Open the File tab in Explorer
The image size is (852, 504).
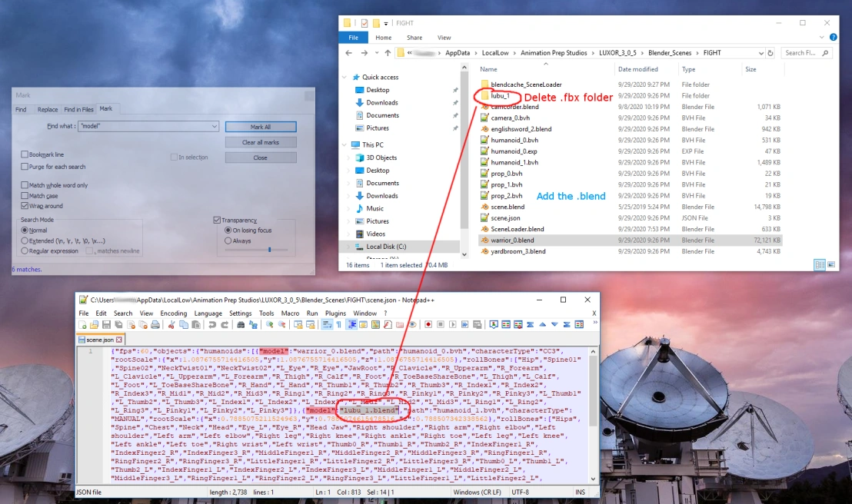353,38
